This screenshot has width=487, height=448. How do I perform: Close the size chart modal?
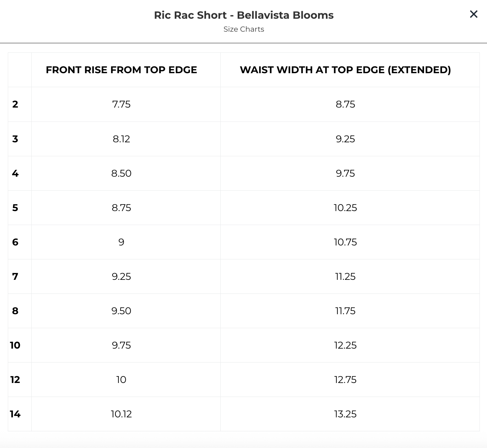(x=473, y=14)
